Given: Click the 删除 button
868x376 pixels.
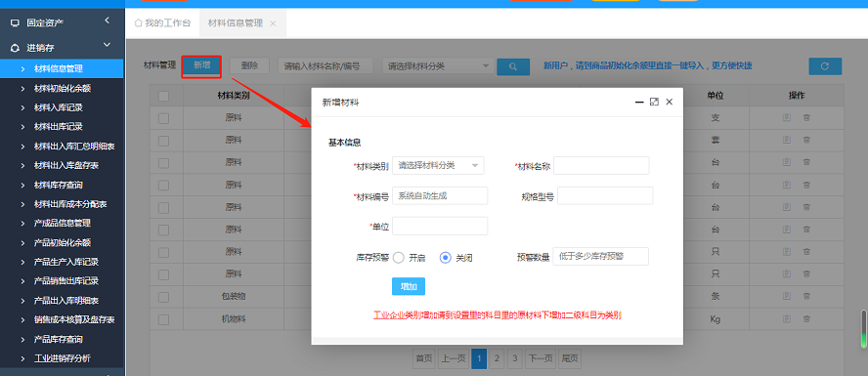Looking at the screenshot, I should click(249, 65).
